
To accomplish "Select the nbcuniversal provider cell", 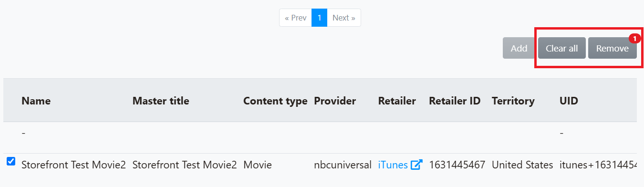I will (343, 165).
